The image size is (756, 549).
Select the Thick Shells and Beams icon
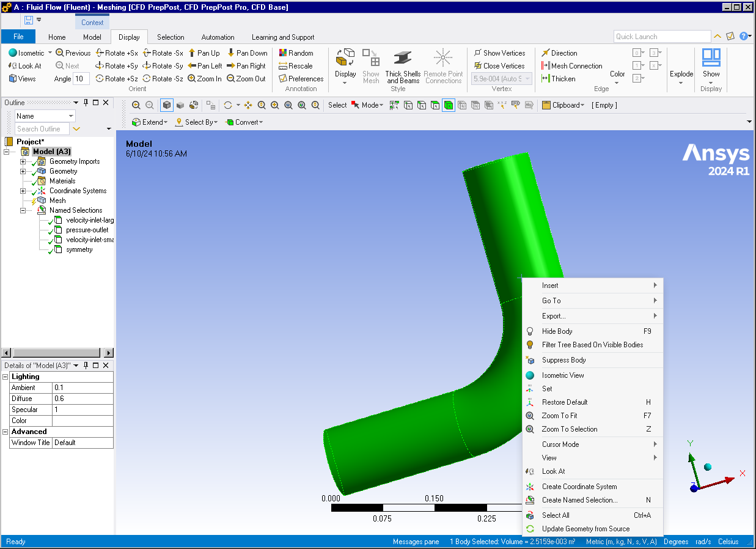402,59
